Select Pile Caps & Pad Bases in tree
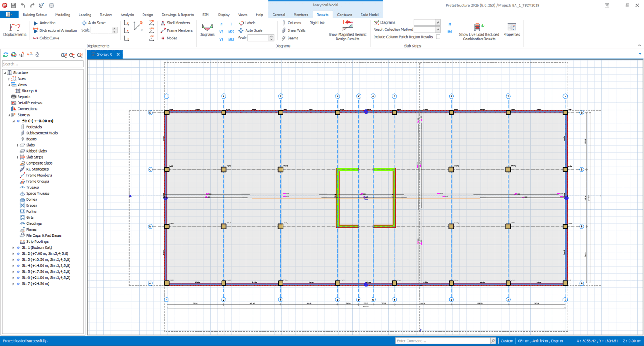Viewport: 644px width, 346px height. pos(40,235)
